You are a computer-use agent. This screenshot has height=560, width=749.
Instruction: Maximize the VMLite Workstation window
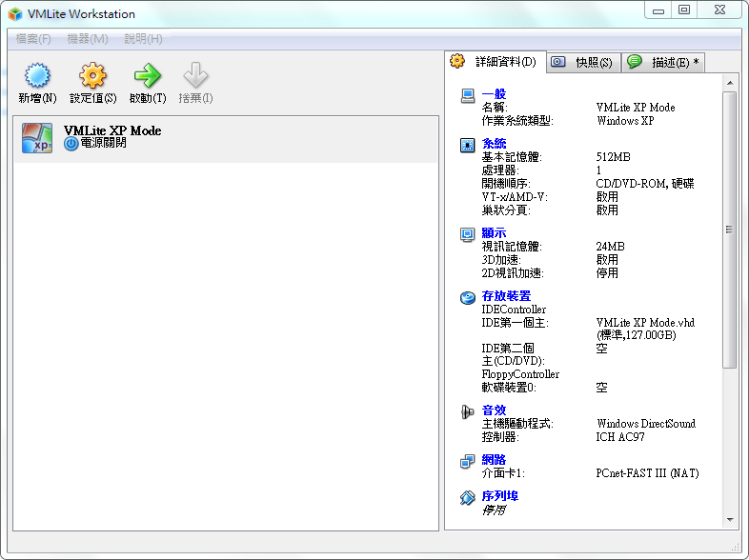point(684,10)
